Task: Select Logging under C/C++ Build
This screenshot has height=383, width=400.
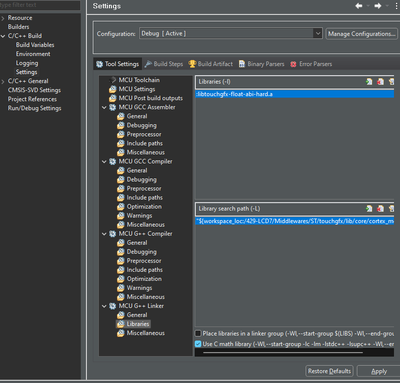Action: click(27, 63)
